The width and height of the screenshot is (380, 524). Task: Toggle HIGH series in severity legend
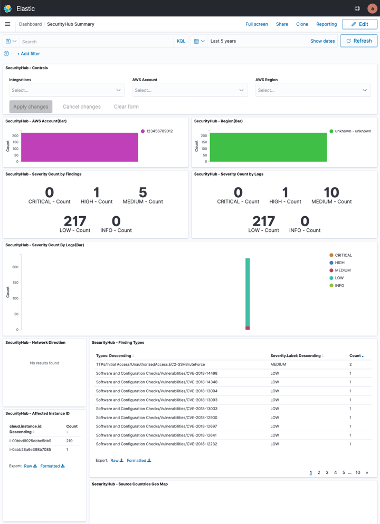337,263
